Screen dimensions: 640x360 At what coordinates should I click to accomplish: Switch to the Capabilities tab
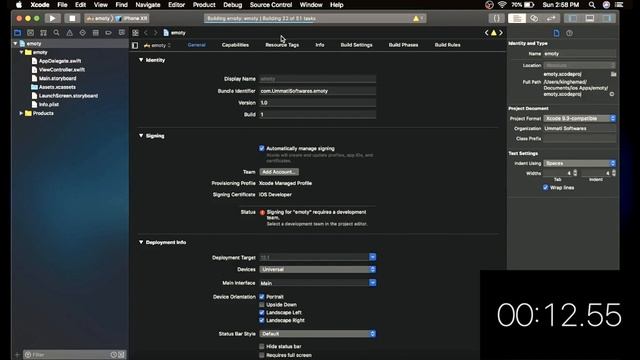pos(235,45)
